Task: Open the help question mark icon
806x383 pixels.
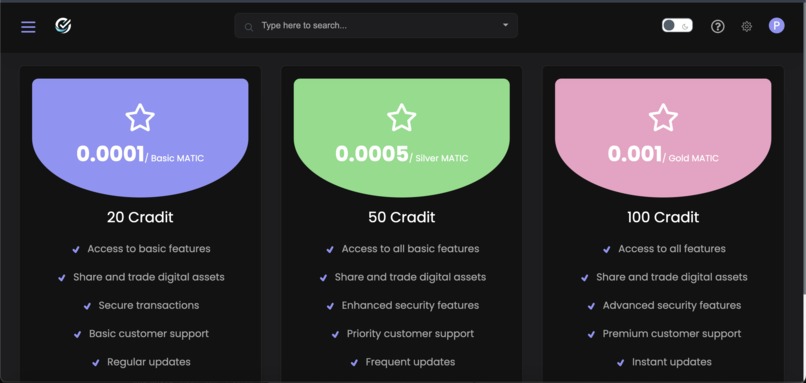Action: pyautogui.click(x=718, y=26)
